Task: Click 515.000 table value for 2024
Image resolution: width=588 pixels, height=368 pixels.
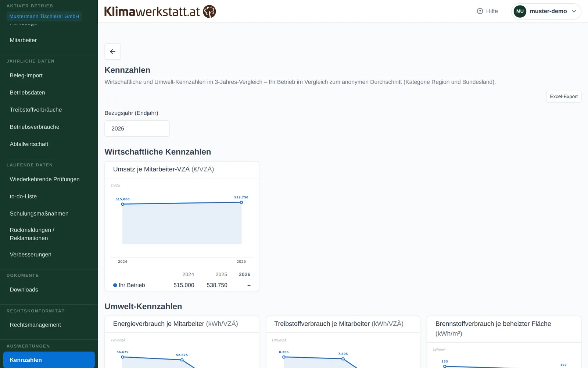Action: tap(184, 285)
